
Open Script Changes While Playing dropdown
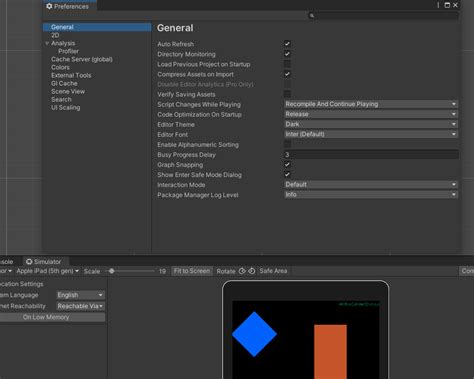pos(371,104)
